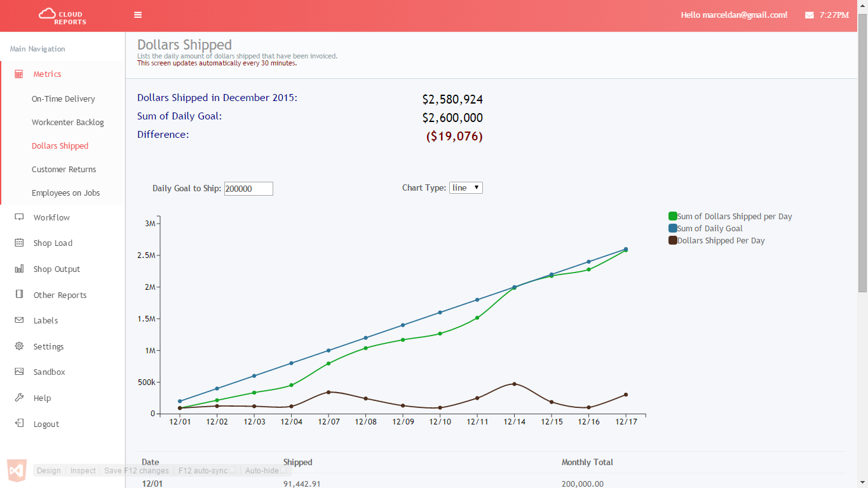Viewport: 868px width, 488px height.
Task: Click the Shipped column header
Action: pos(297,463)
